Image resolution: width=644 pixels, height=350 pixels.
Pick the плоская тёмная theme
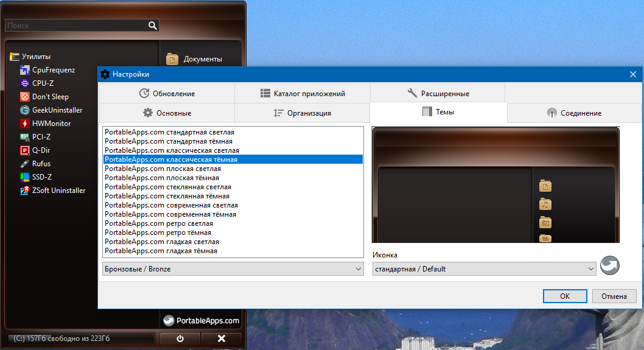point(233,178)
